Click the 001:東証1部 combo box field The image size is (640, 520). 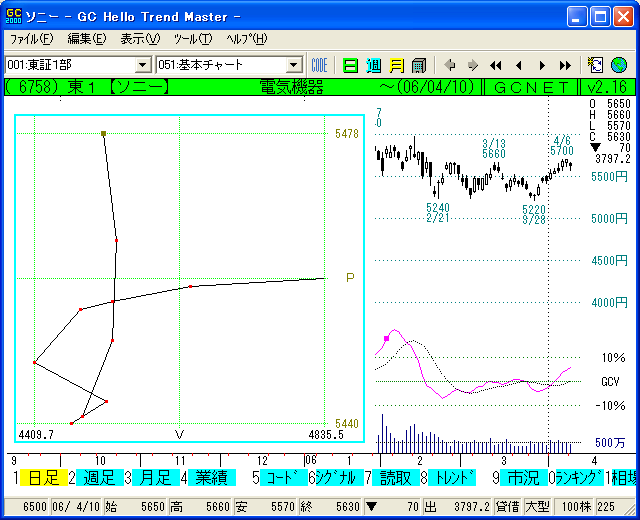[78, 65]
